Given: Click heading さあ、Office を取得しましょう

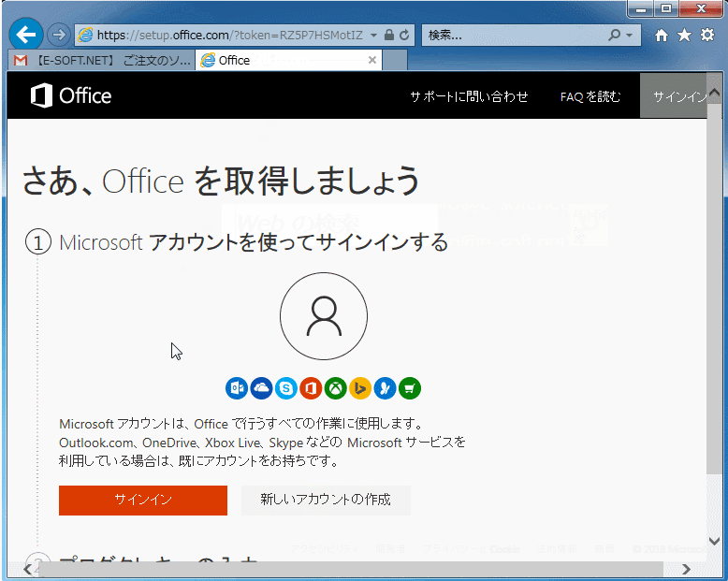Looking at the screenshot, I should 221,181.
